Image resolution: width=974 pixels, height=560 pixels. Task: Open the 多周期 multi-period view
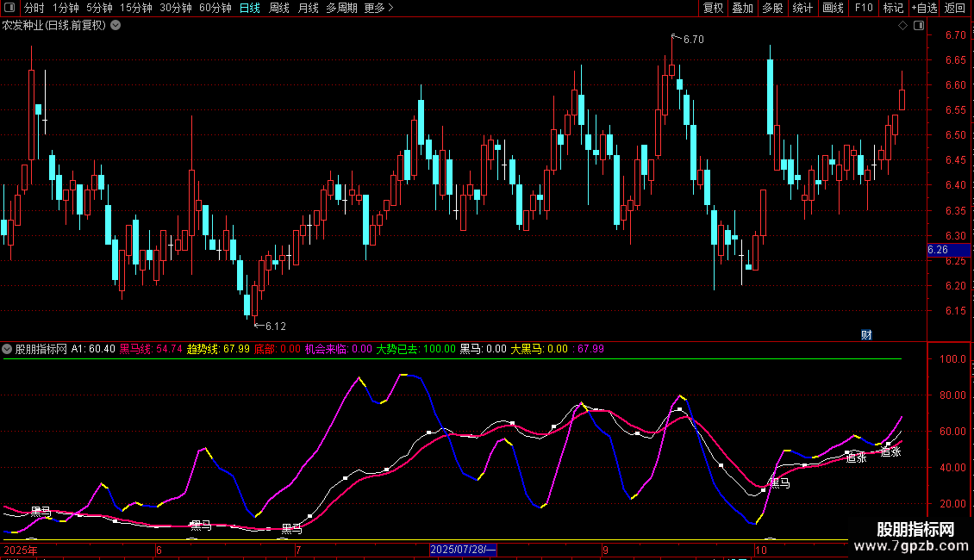342,8
